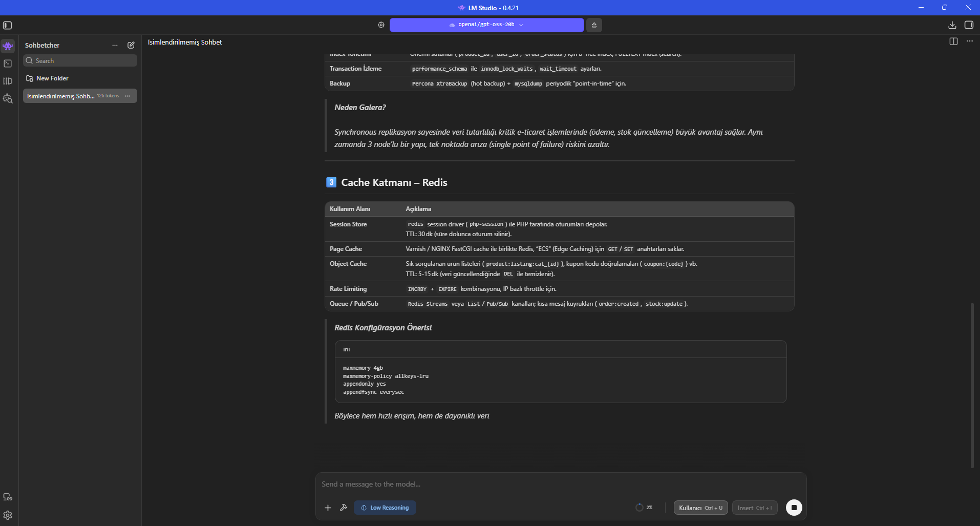The height and width of the screenshot is (526, 980).
Task: Click the chat vertical scrollbar
Action: pyautogui.click(x=972, y=385)
